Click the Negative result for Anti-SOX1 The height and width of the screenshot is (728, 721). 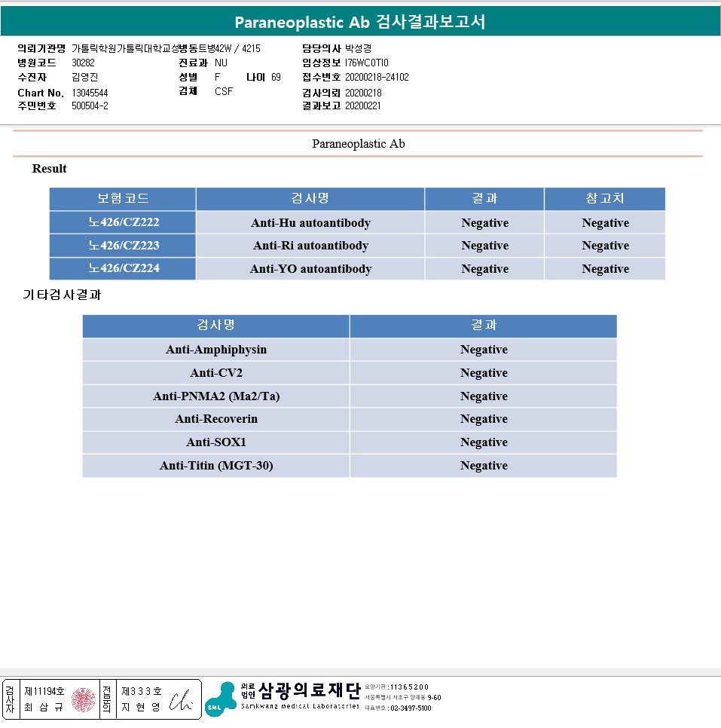pyautogui.click(x=484, y=442)
